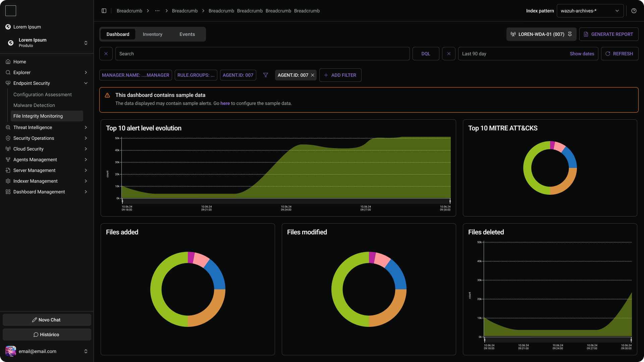Click the Security Operations shield icon
Image resolution: width=644 pixels, height=362 pixels.
(8, 138)
